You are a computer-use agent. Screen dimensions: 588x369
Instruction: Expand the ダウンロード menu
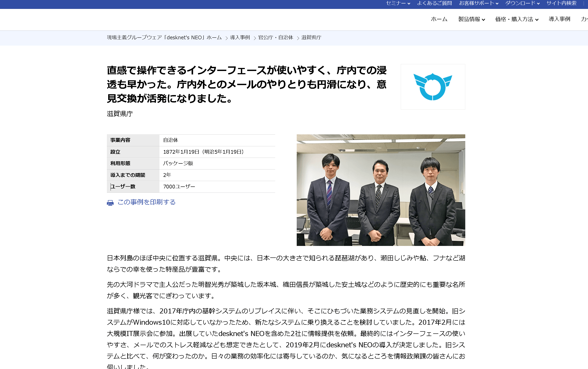pos(522,3)
